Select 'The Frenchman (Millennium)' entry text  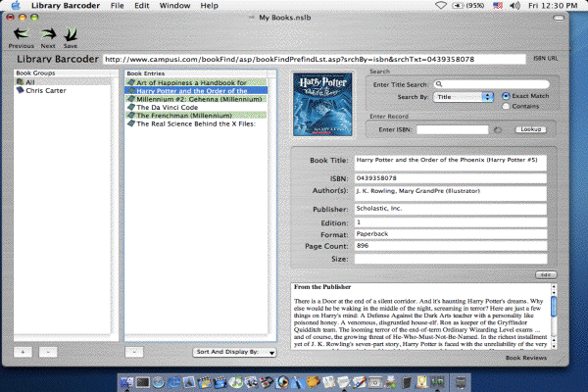click(184, 116)
